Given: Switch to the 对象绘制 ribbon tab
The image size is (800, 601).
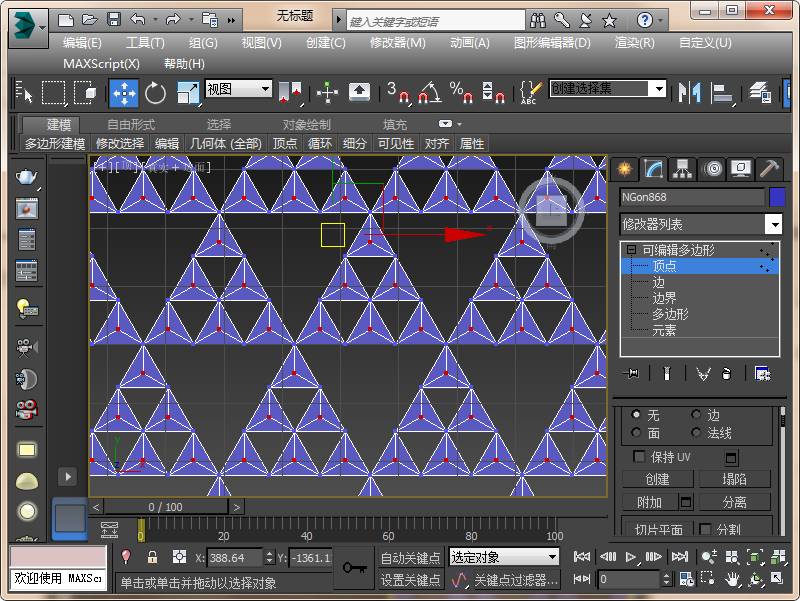Looking at the screenshot, I should pos(307,124).
